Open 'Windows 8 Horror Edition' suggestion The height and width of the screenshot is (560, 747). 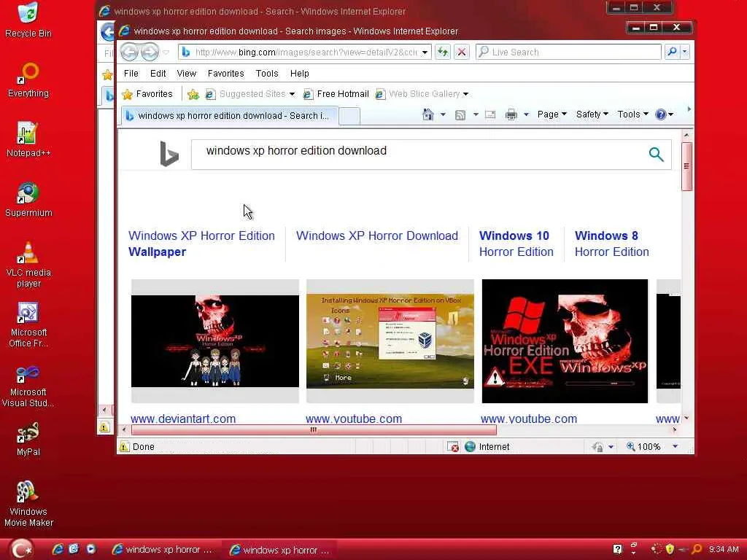pyautogui.click(x=612, y=244)
